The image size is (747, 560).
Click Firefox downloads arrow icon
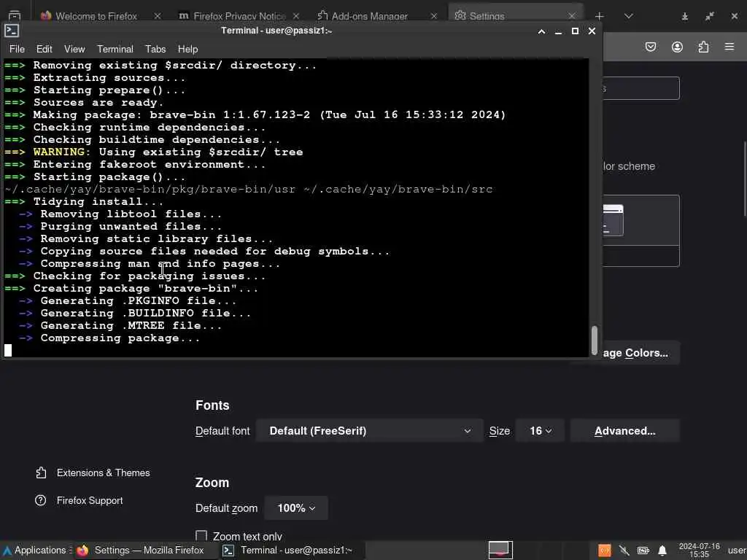(x=684, y=16)
